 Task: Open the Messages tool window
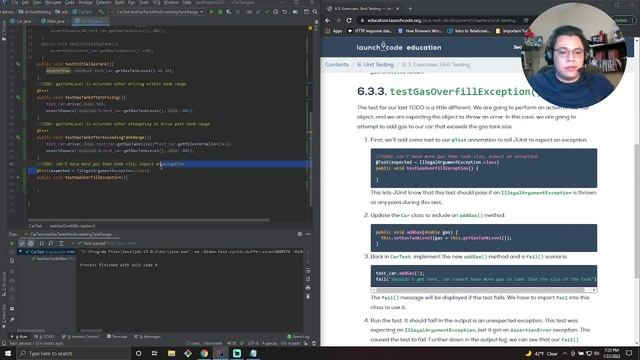click(x=147, y=337)
